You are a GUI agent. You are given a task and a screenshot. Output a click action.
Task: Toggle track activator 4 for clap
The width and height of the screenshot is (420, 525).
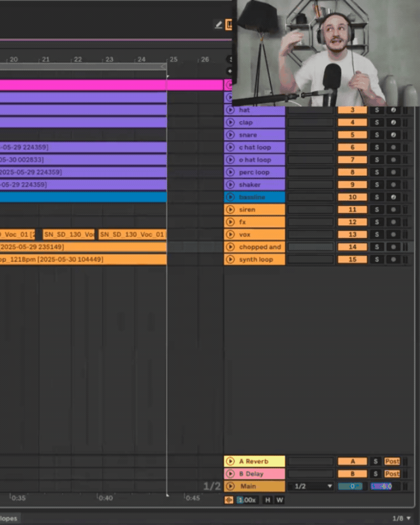tap(352, 122)
